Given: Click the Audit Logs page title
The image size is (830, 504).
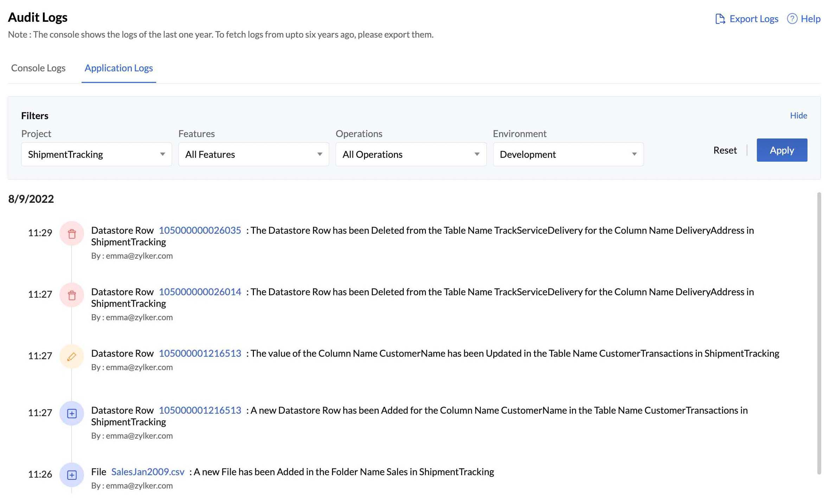Looking at the screenshot, I should pos(38,17).
